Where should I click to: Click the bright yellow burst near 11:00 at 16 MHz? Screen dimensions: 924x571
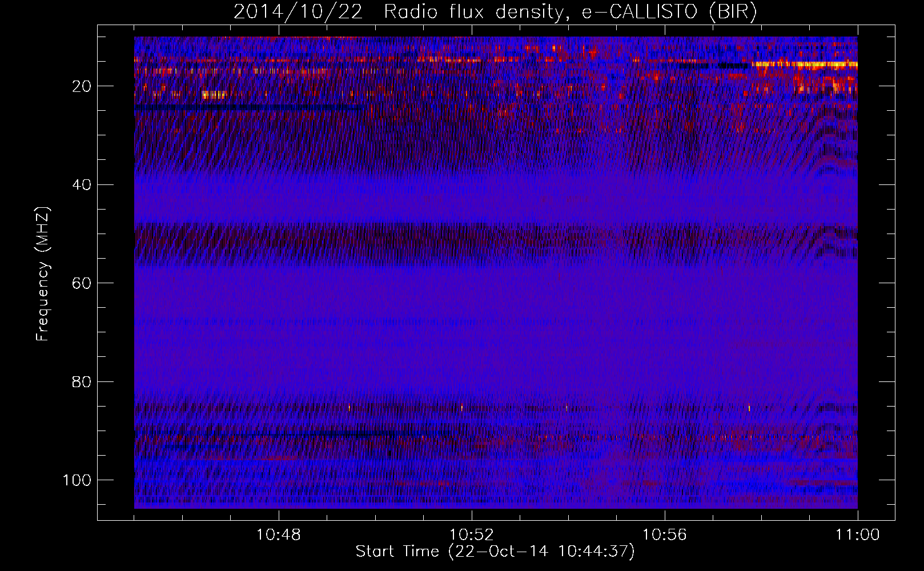point(804,65)
